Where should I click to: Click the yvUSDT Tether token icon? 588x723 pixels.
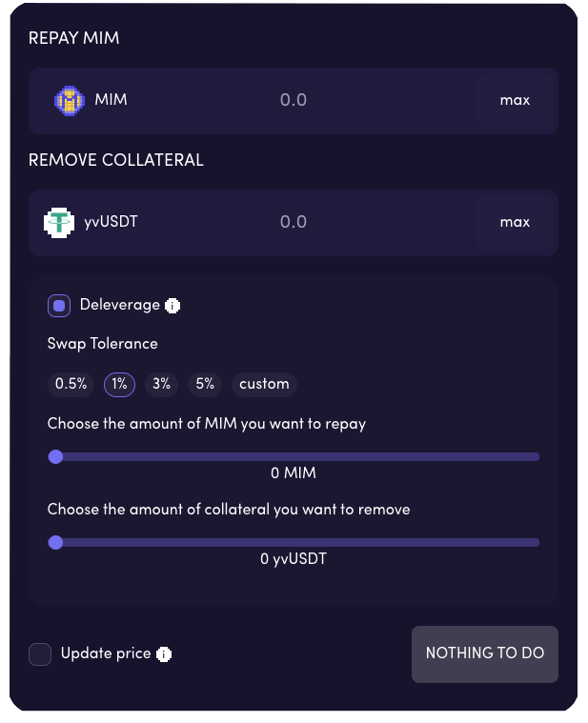pyautogui.click(x=59, y=222)
